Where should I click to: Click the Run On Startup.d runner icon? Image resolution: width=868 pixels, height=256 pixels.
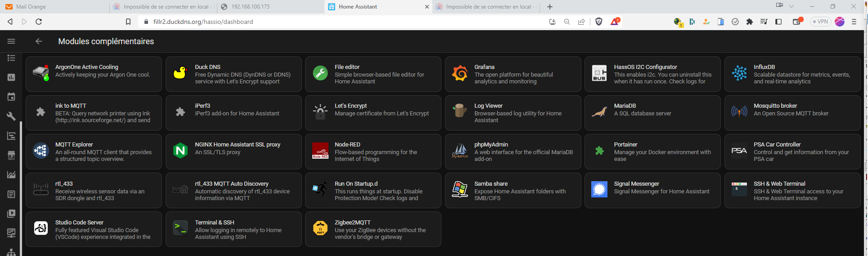coord(320,189)
